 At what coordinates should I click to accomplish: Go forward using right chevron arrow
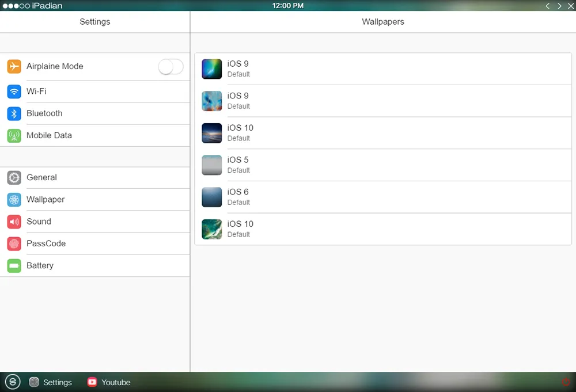(x=559, y=6)
